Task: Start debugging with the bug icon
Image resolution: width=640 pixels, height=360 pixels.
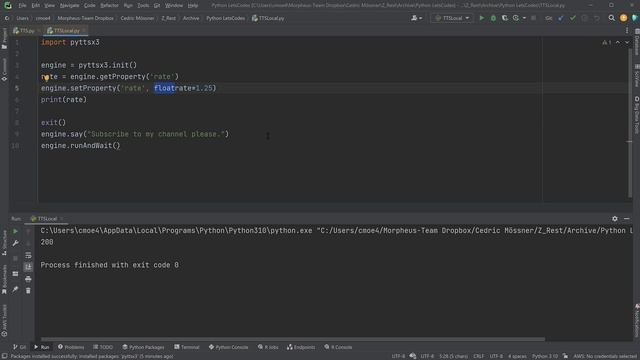Action: tap(493, 18)
